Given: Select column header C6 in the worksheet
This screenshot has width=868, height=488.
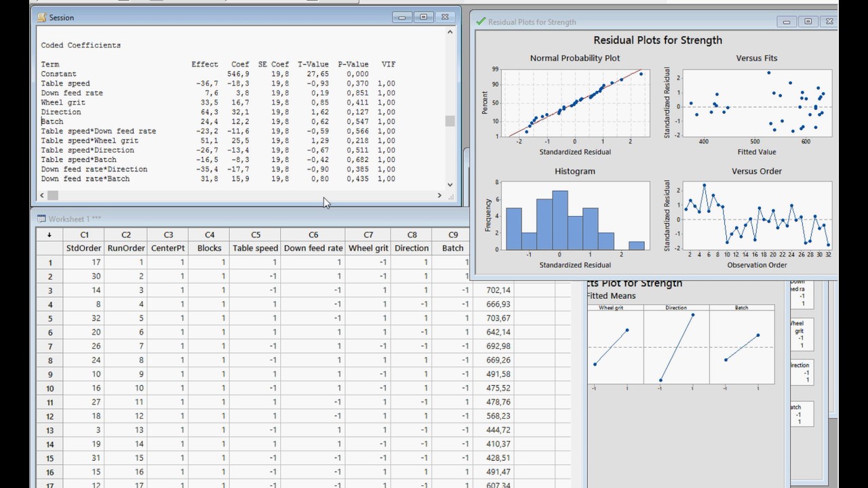Looking at the screenshot, I should (313, 235).
